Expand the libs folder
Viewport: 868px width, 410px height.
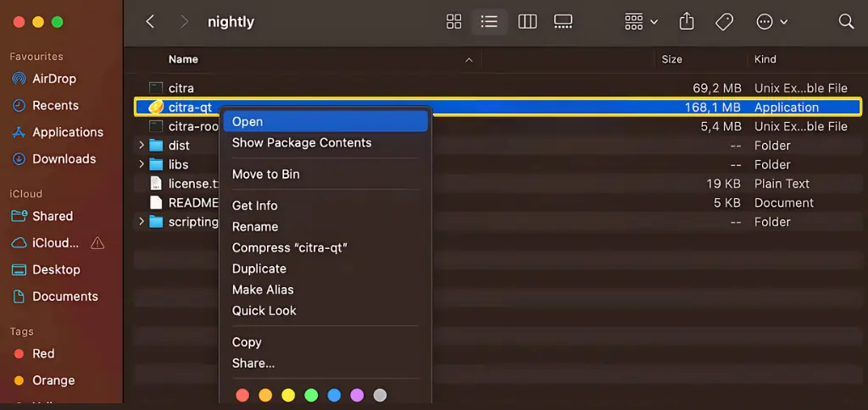[142, 164]
